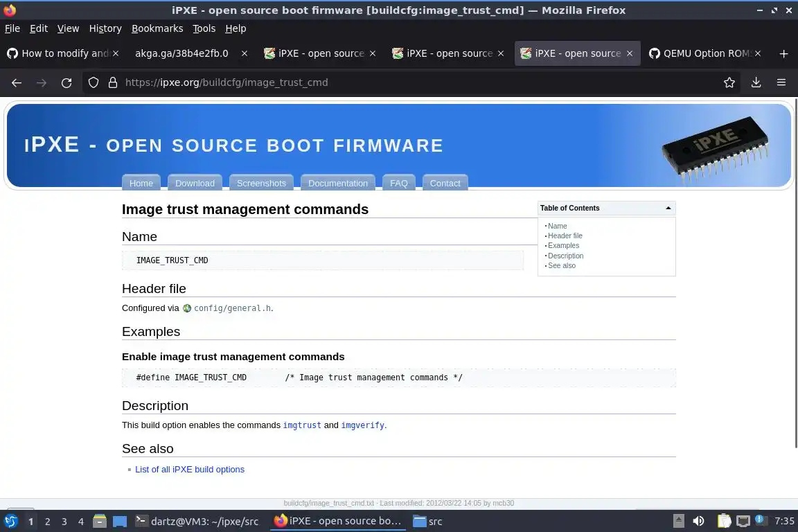Click the 7:35 clock in taskbar
The image size is (798, 532).
[x=784, y=521]
